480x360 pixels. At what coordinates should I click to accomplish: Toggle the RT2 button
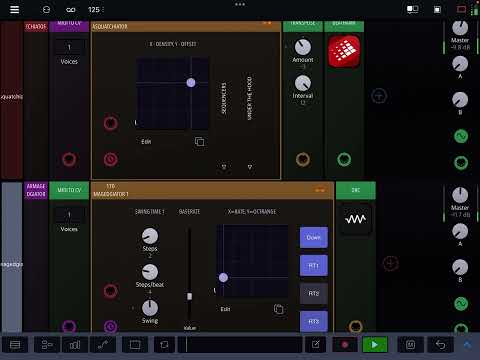314,293
